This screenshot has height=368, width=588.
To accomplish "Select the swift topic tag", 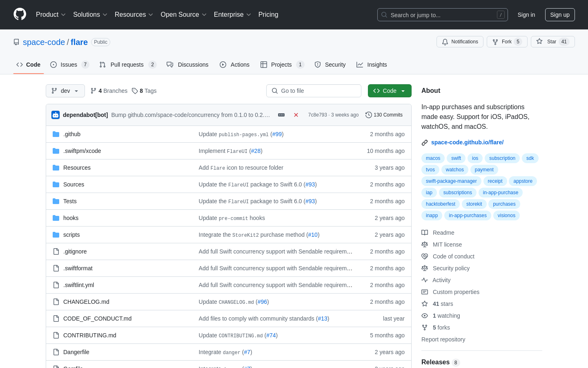I will coord(456,158).
